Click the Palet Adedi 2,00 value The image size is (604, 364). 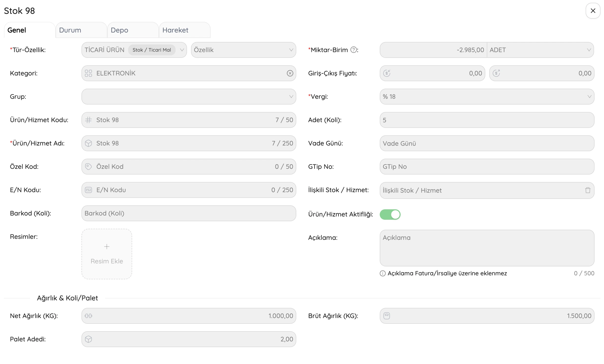point(287,339)
